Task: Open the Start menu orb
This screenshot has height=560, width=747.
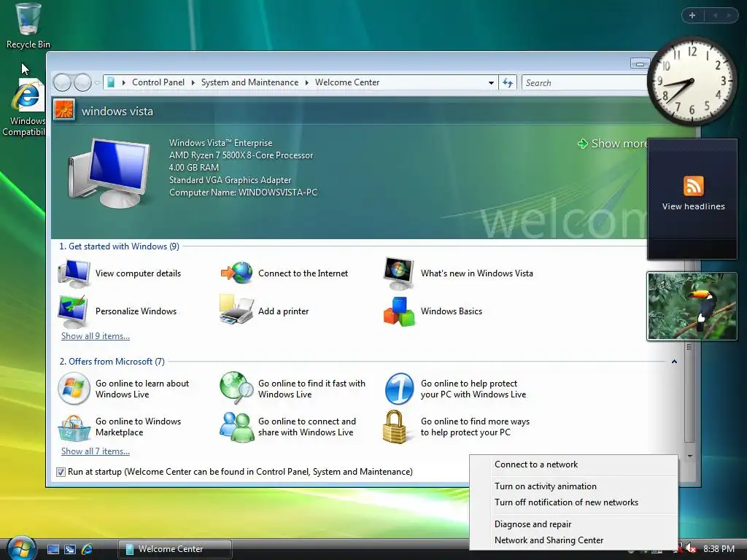Action: [x=22, y=548]
